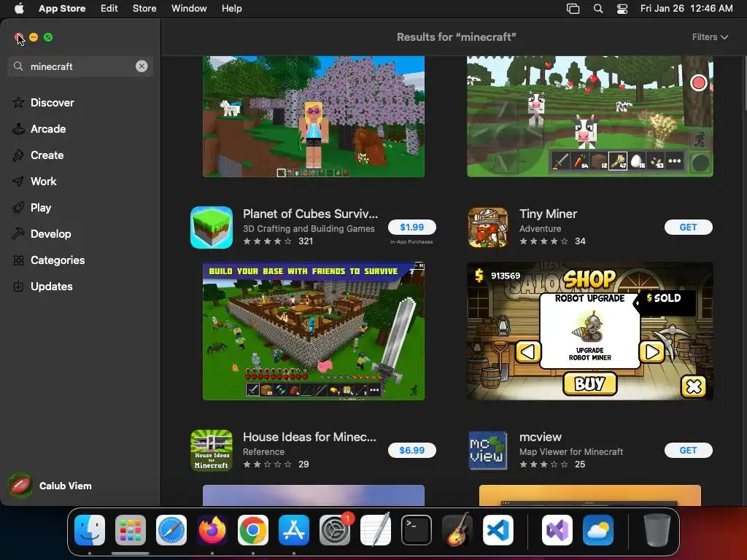Open House Ideas for Minecraft app icon
The height and width of the screenshot is (560, 747).
[212, 451]
